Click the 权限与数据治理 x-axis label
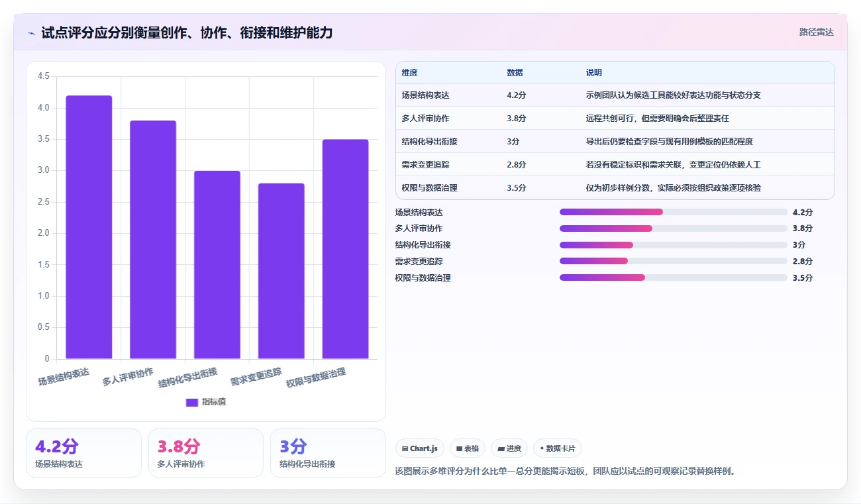Viewport: 861px width, 504px height. coord(316,378)
